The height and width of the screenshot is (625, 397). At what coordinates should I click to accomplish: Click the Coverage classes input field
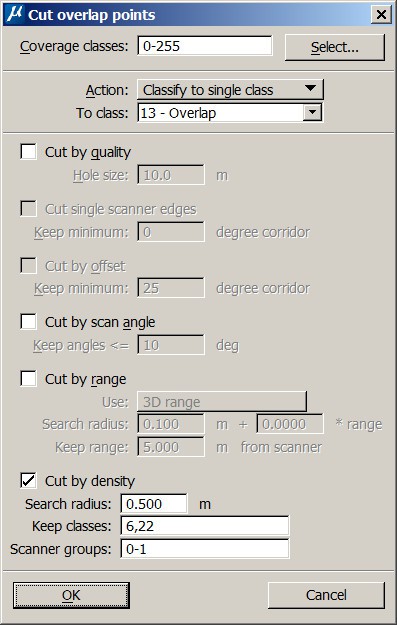tap(205, 46)
